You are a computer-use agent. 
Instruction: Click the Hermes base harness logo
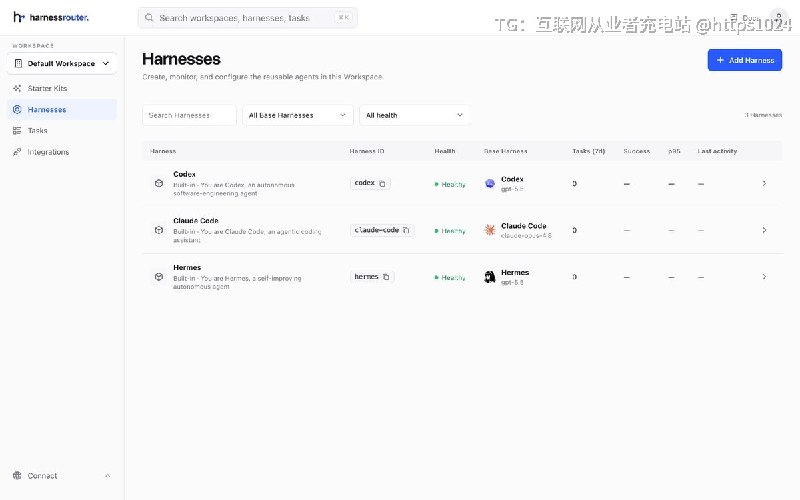[x=490, y=277]
